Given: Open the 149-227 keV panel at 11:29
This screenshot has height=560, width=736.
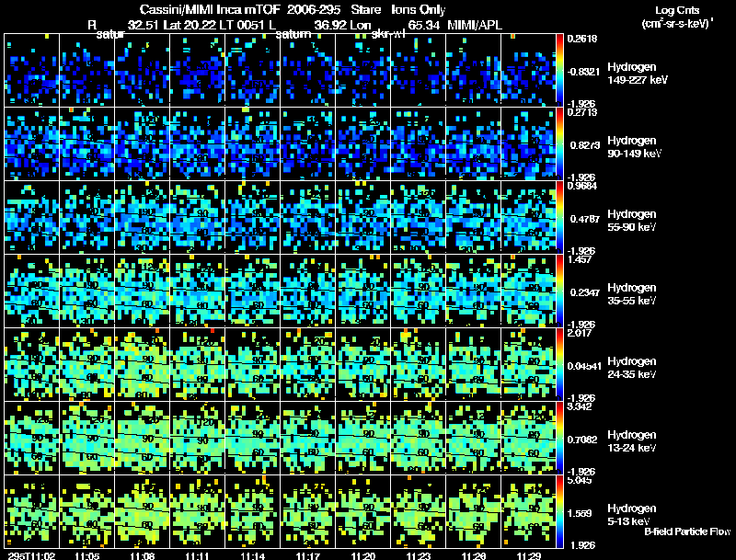Looking at the screenshot, I should (528, 71).
